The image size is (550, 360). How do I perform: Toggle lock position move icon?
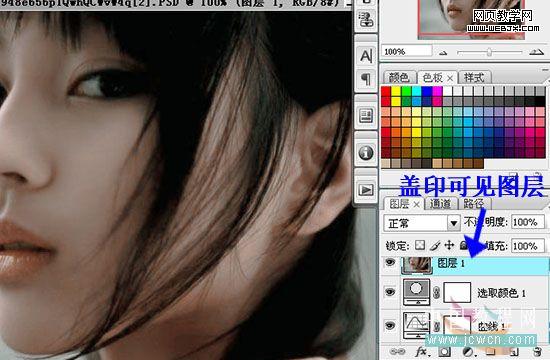pos(449,245)
